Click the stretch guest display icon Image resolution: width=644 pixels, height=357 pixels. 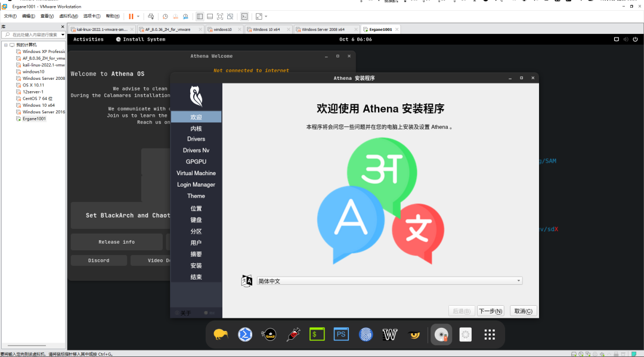pyautogui.click(x=259, y=17)
